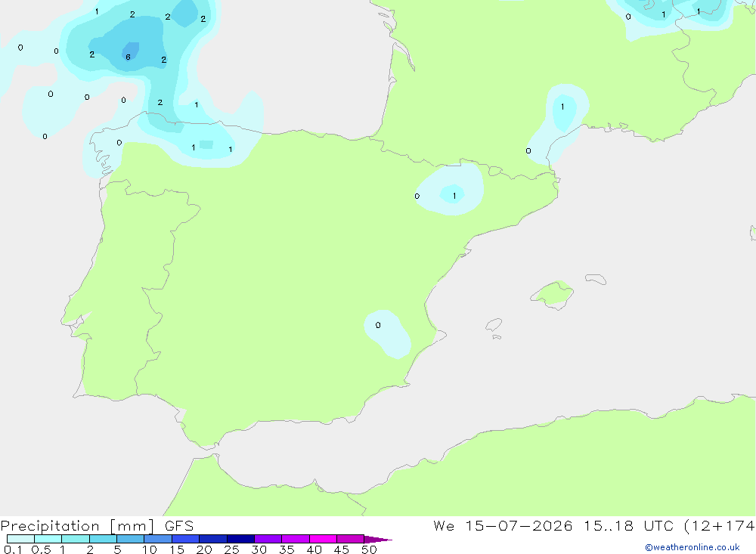The width and height of the screenshot is (756, 554).
Task: Click the '25' legend scale label
Action: click(x=231, y=549)
